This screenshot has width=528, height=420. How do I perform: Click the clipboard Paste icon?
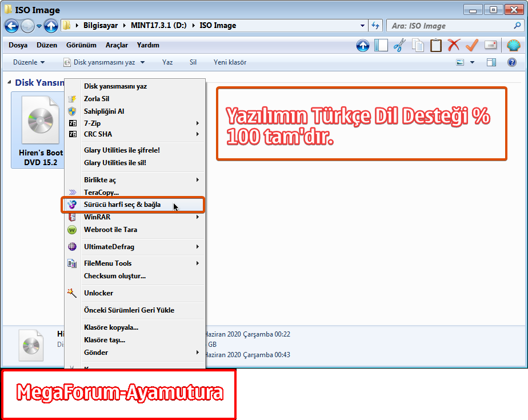[436, 46]
